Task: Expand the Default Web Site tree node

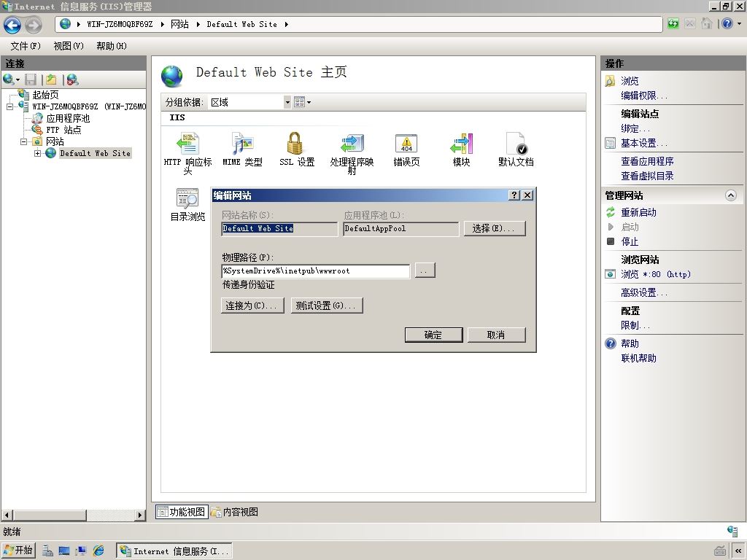Action: 38,153
